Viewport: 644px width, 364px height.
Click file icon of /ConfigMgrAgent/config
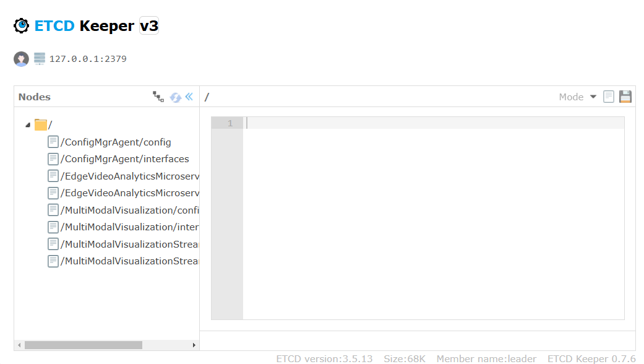(53, 142)
